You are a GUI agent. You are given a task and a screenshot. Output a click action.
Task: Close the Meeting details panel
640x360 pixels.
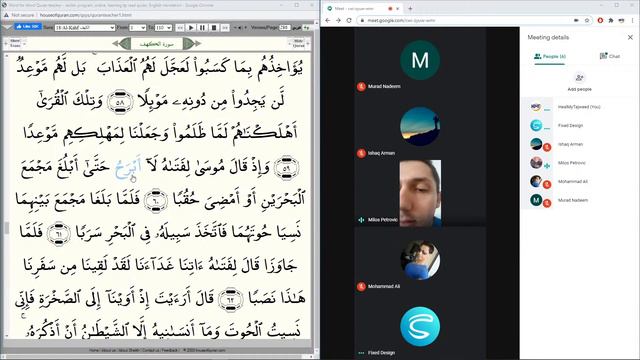tap(630, 37)
